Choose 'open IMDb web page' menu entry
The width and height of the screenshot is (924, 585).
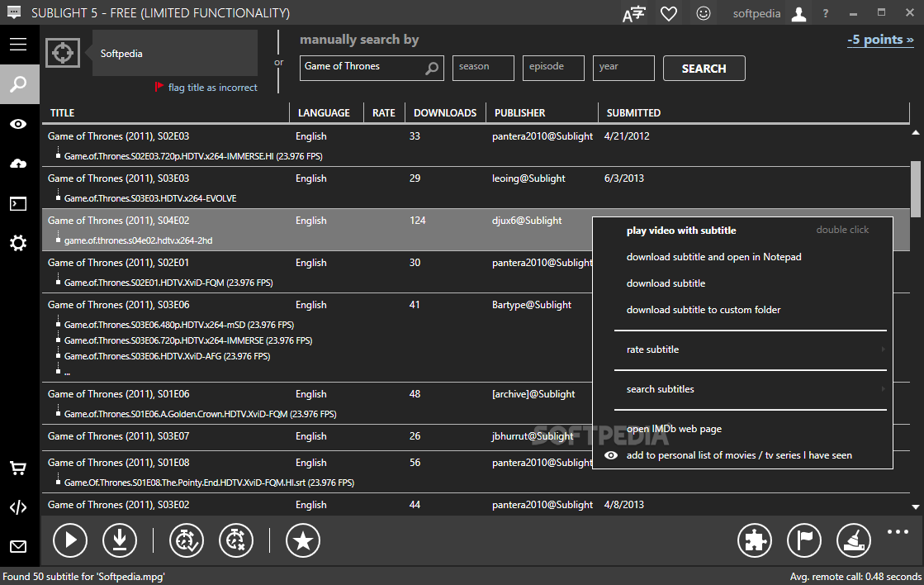(742, 429)
